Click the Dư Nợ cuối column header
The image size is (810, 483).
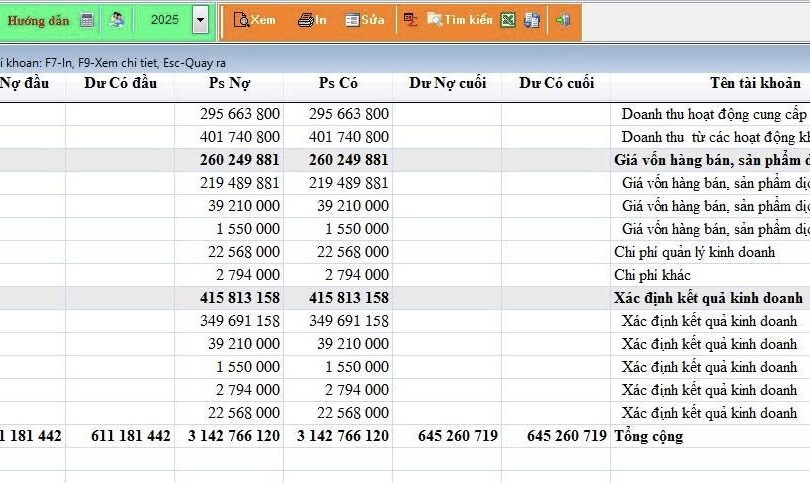(x=447, y=83)
